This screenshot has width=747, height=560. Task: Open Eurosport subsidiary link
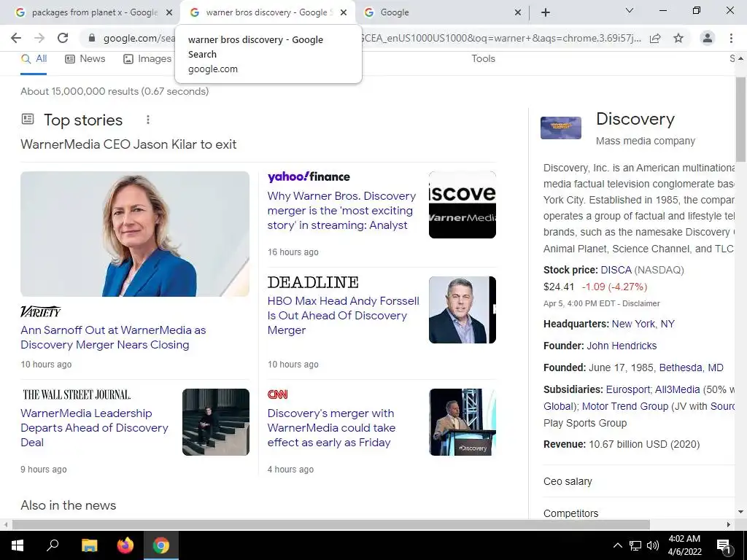pyautogui.click(x=628, y=389)
